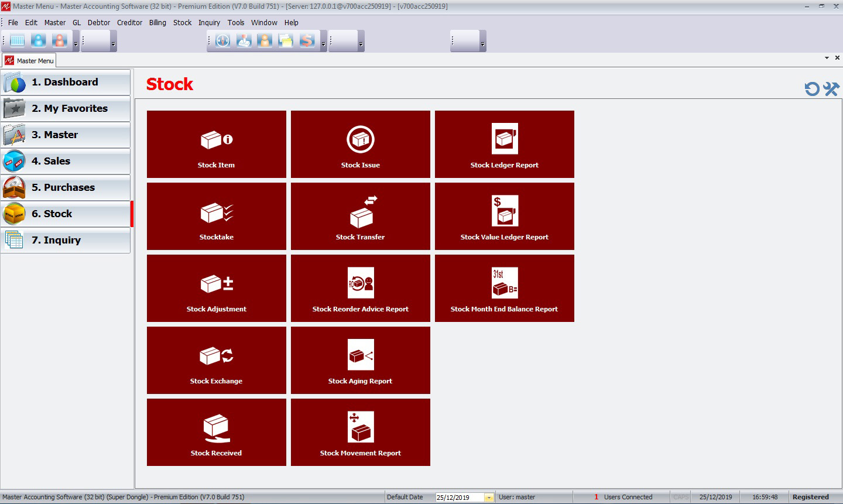Refresh the Stock menu page
The height and width of the screenshot is (504, 843).
click(812, 89)
